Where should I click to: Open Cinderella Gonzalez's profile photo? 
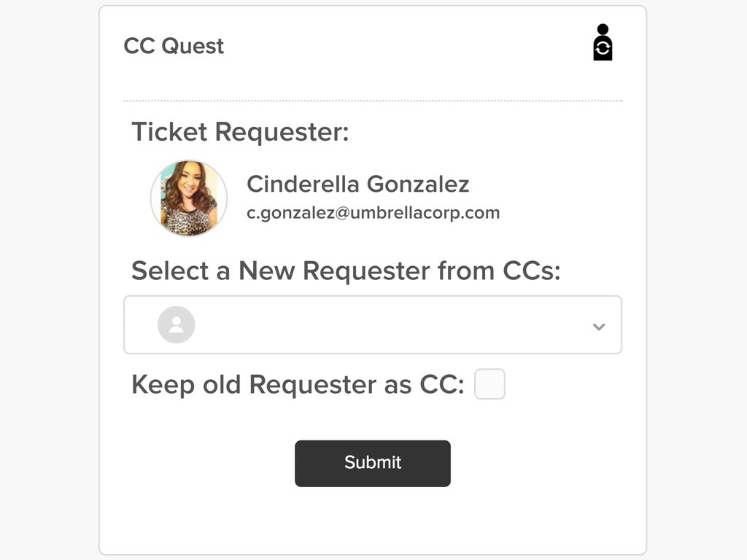tap(189, 198)
